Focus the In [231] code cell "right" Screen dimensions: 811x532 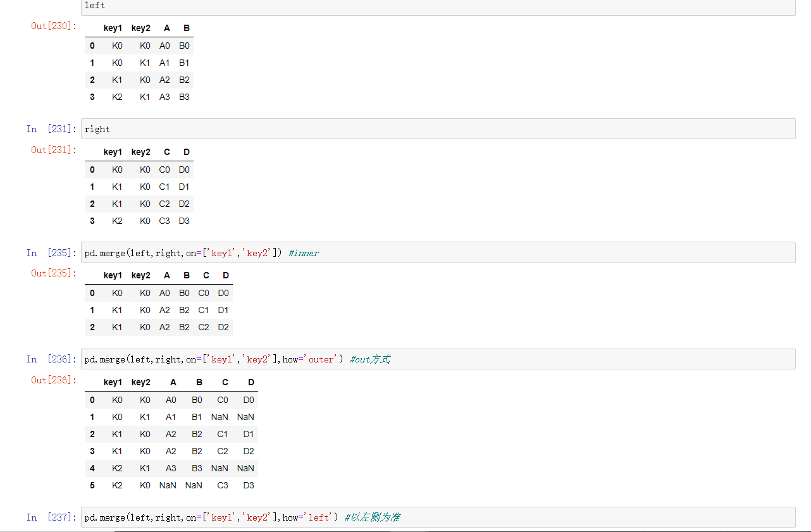438,129
